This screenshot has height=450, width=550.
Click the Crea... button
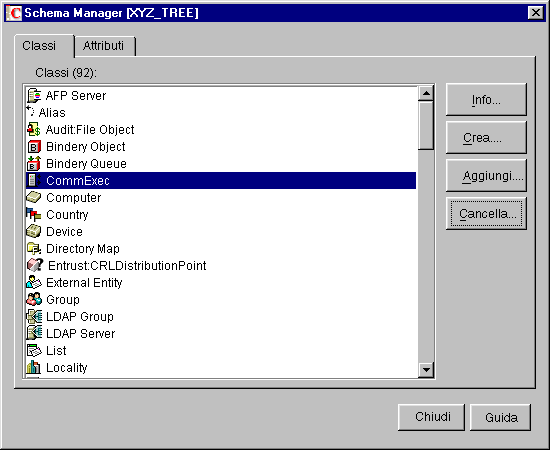coord(486,137)
